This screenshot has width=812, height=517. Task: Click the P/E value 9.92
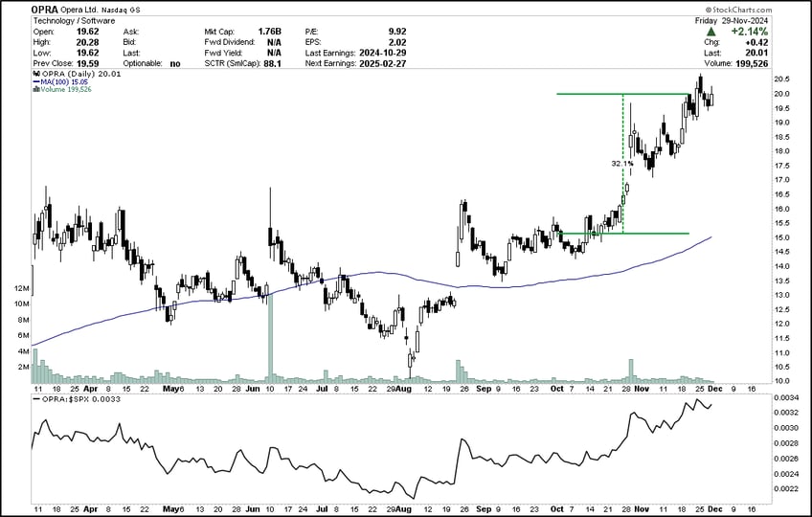tap(397, 32)
